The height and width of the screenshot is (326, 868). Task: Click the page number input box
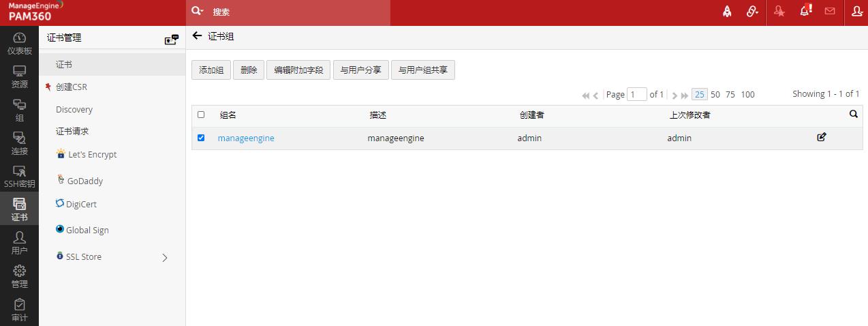pos(637,94)
